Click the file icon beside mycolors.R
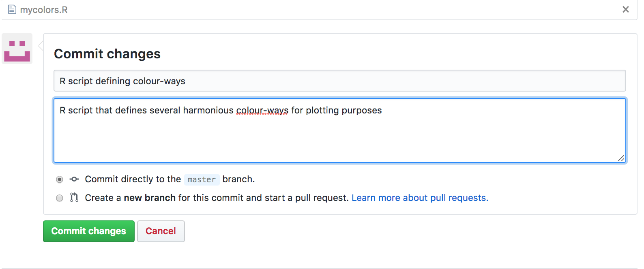The height and width of the screenshot is (269, 644). 12,9
